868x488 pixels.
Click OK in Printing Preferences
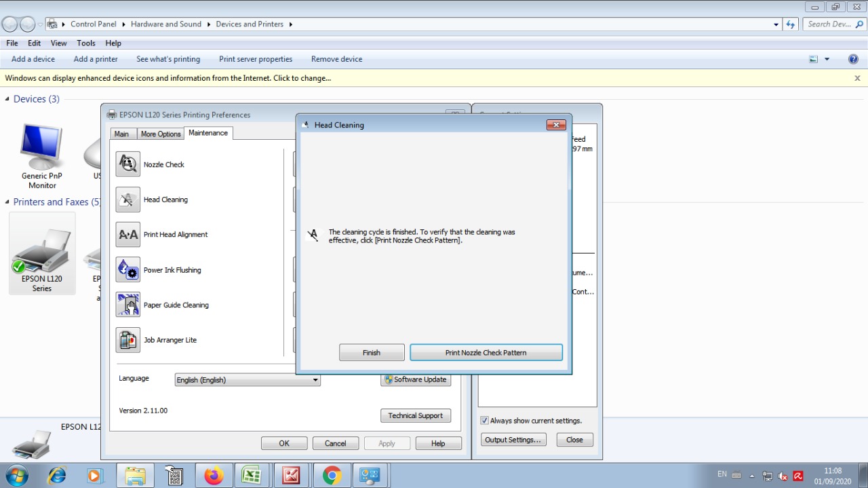coord(284,443)
